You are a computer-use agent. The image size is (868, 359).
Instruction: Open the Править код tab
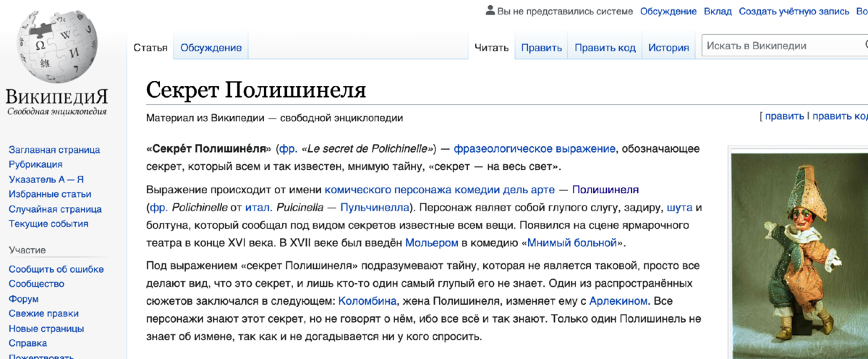pos(605,48)
